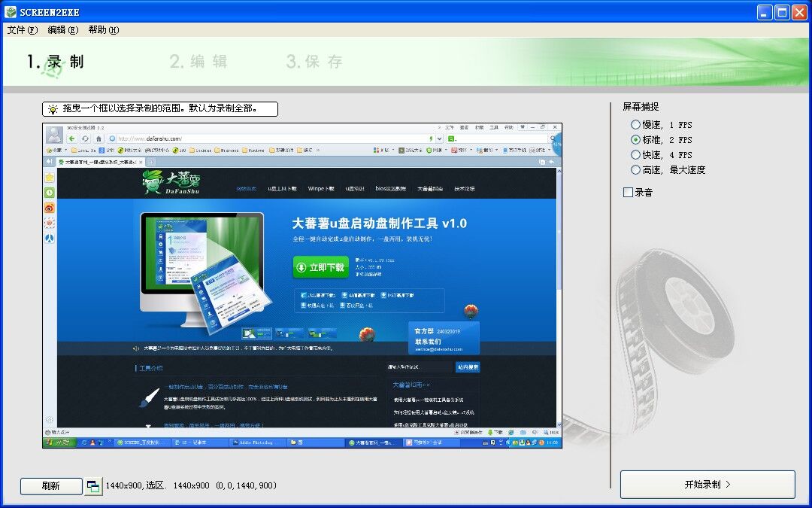Click the green Start button in the preview taskbar
Screen dimensions: 812x508
point(58,441)
